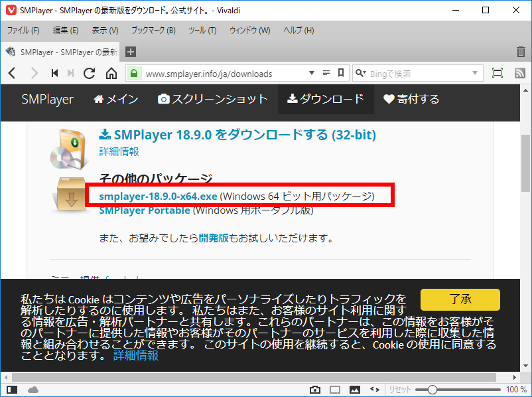
Task: Open search engine selector magnifier dropdown
Action: (361, 73)
